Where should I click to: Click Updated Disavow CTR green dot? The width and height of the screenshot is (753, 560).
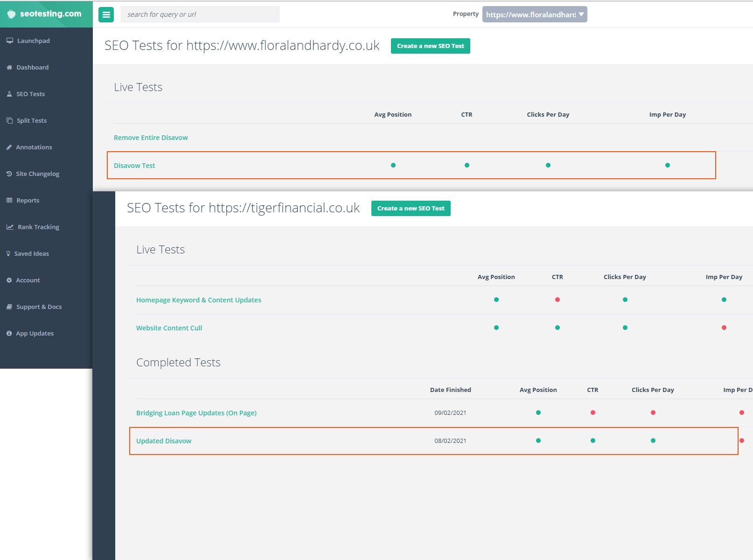(593, 441)
